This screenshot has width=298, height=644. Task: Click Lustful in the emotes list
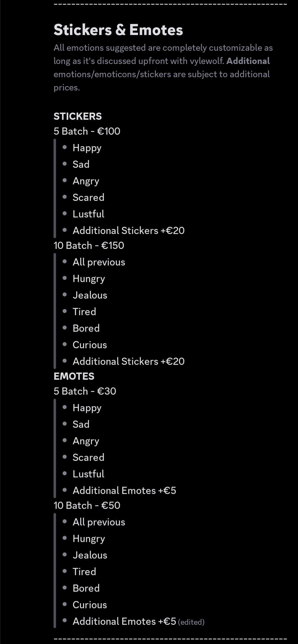[88, 474]
